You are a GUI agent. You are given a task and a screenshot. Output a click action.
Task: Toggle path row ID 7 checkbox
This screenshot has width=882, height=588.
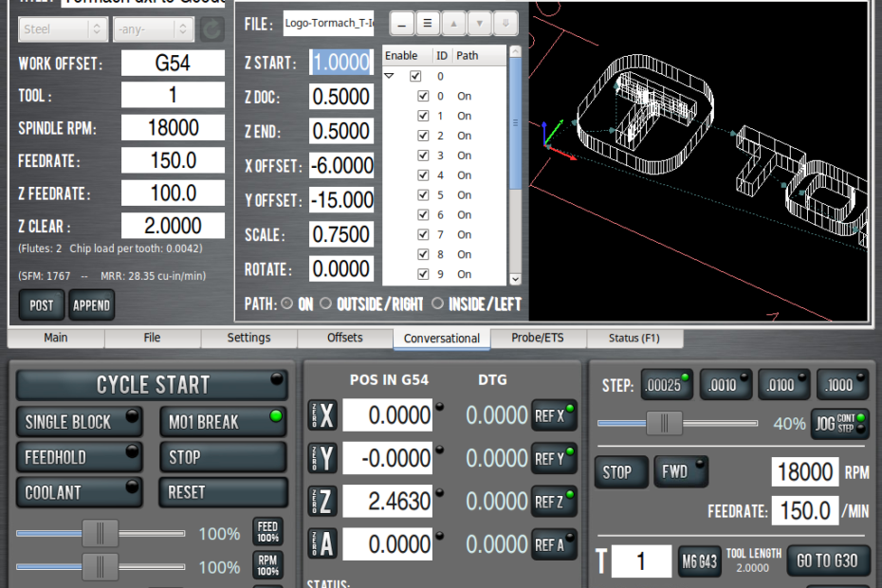423,234
